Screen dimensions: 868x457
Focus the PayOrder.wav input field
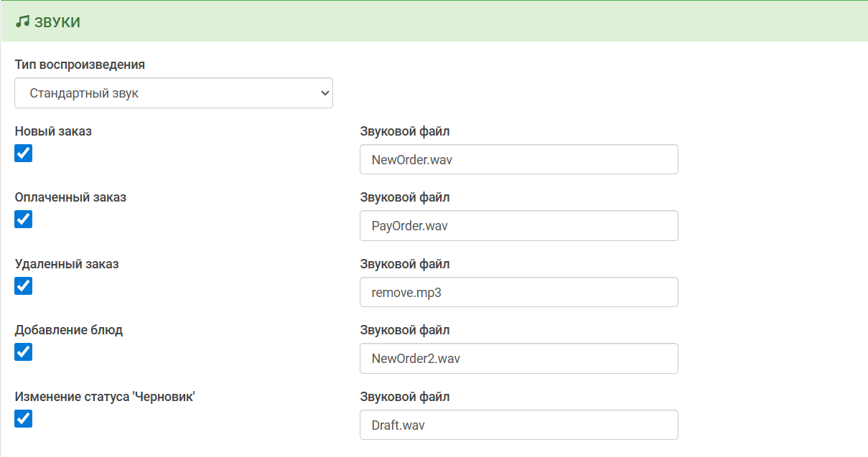coord(518,225)
